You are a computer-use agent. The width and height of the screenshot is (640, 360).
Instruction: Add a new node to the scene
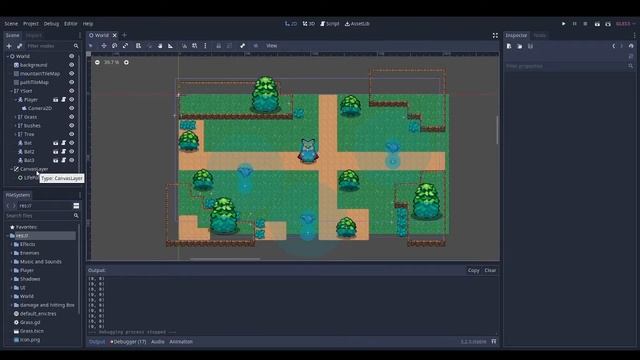pyautogui.click(x=9, y=46)
